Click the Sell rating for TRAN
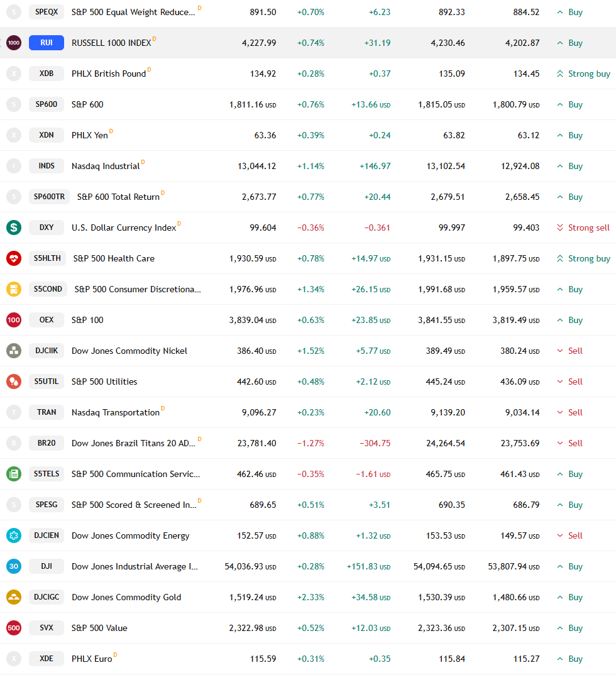The height and width of the screenshot is (675, 616). point(570,412)
